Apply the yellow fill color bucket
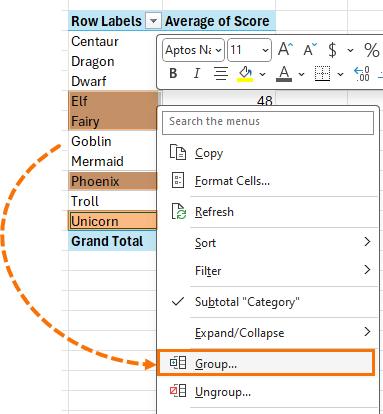Screen dimensions: 383x414 (246, 73)
